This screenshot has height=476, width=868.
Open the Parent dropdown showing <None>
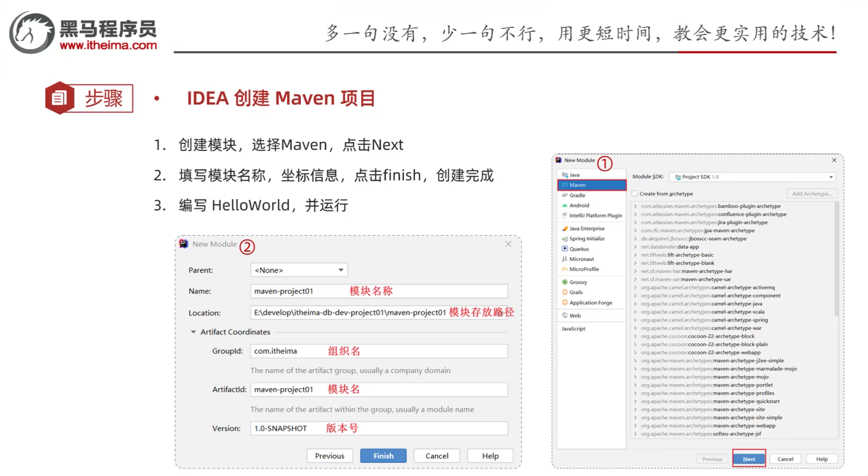point(340,270)
